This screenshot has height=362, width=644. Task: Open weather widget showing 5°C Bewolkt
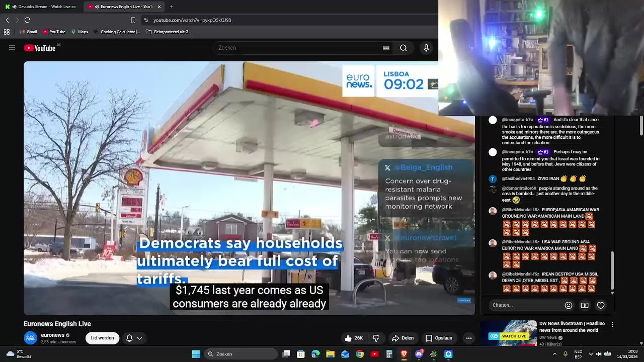[19, 354]
